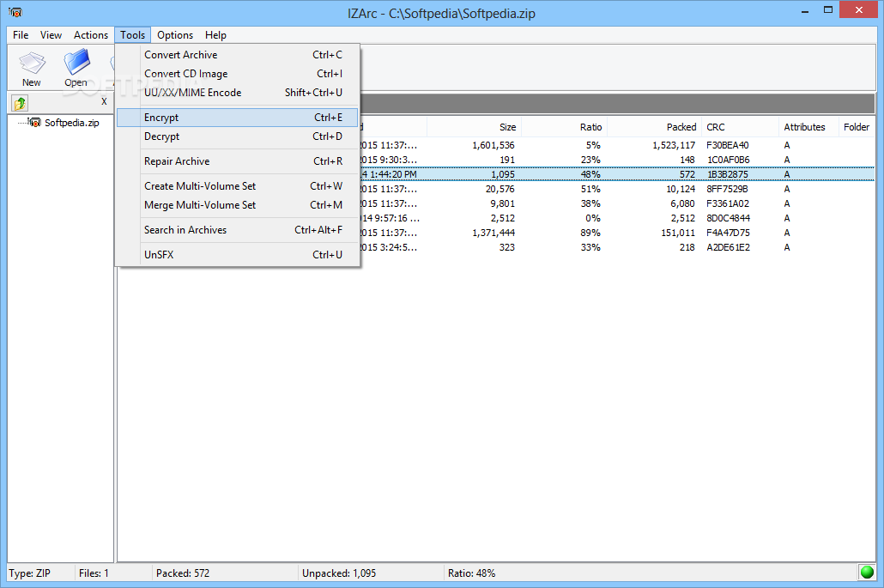This screenshot has height=588, width=884.
Task: Minimize the IZArc window
Action: (804, 10)
